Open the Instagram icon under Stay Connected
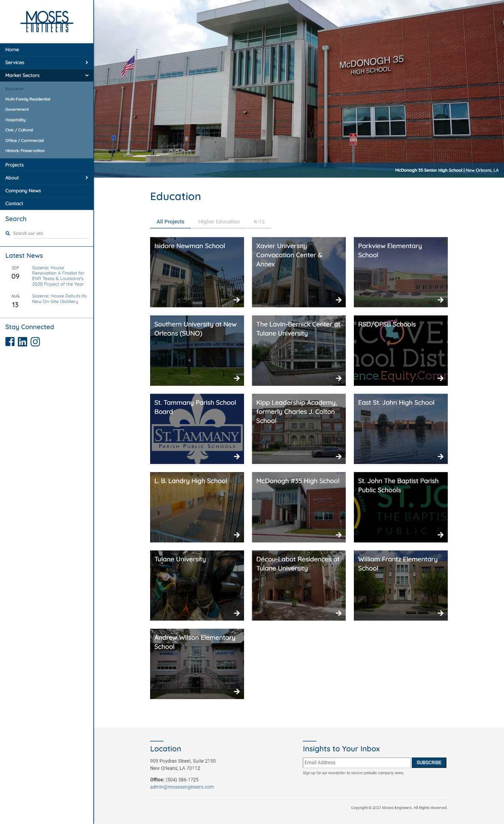Image resolution: width=504 pixels, height=824 pixels. [x=35, y=342]
